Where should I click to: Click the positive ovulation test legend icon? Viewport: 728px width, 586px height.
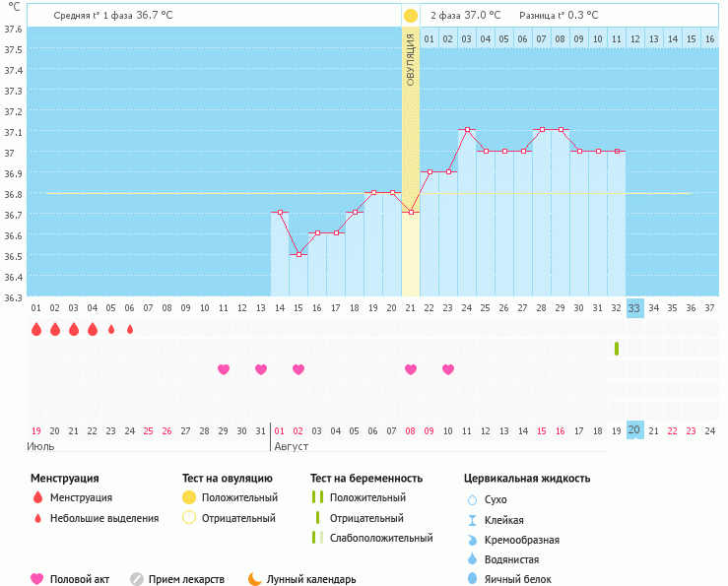point(189,498)
